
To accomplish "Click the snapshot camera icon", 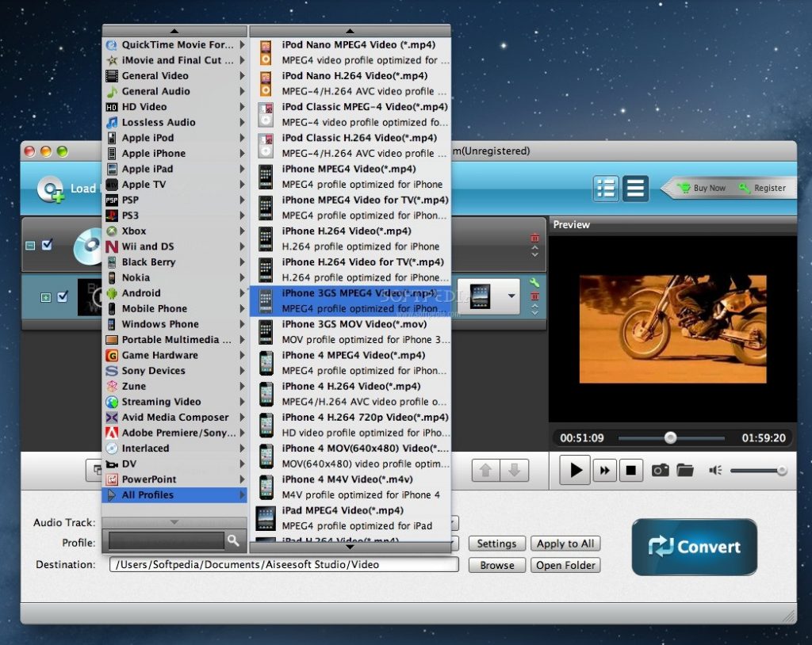I will click(x=660, y=471).
